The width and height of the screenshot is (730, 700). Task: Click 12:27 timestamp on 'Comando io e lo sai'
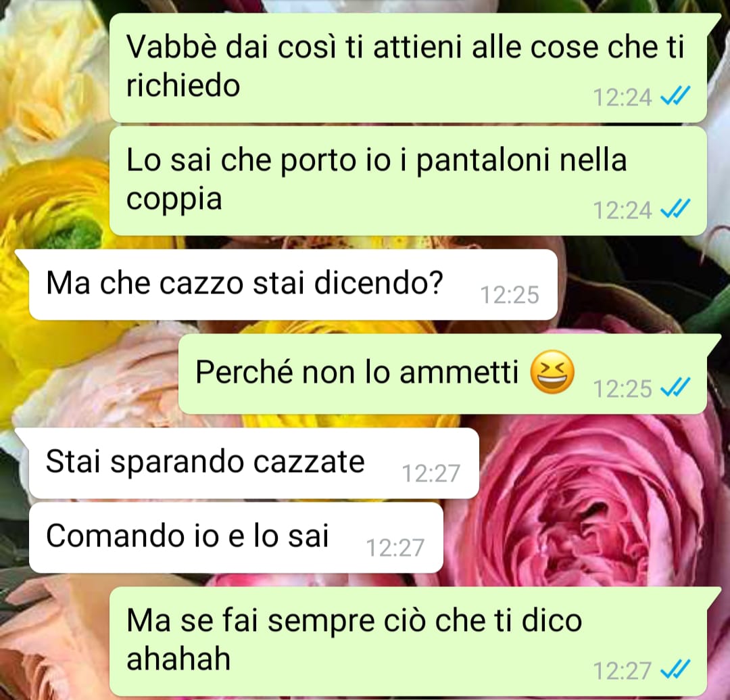pos(395,548)
